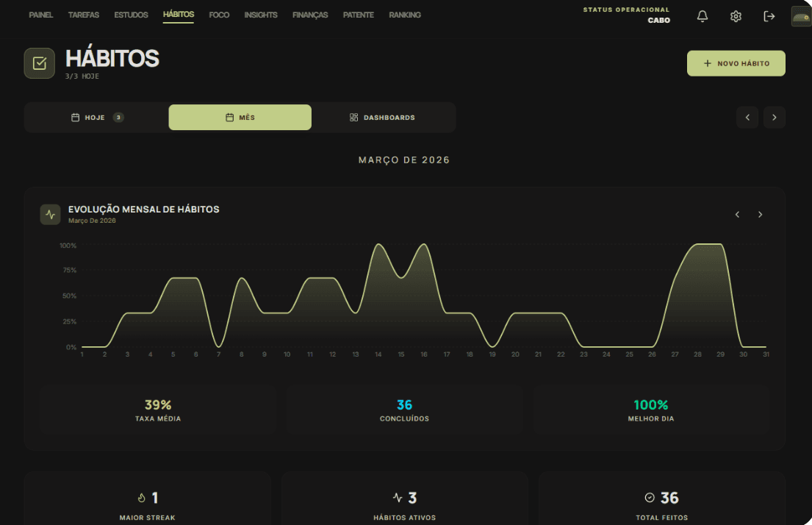Select the Mês view tab
The height and width of the screenshot is (525, 812).
240,118
